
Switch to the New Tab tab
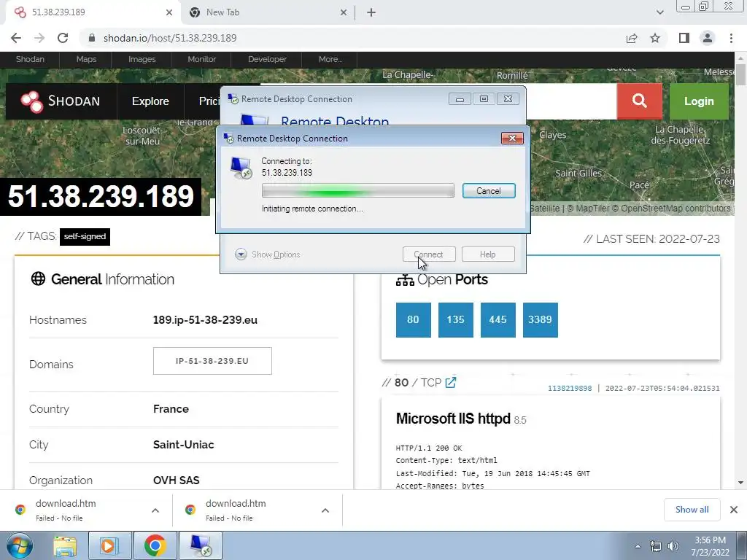point(269,12)
